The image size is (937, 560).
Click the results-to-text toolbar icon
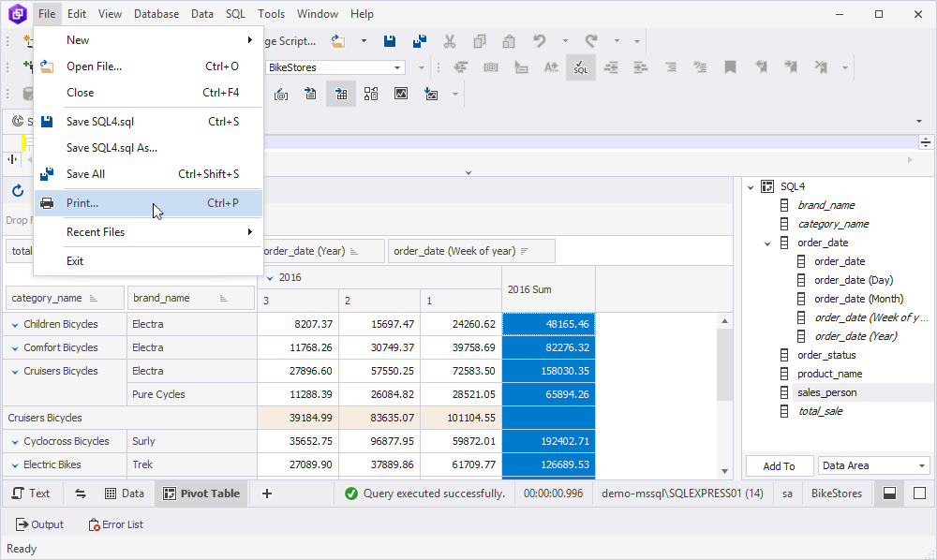point(310,94)
